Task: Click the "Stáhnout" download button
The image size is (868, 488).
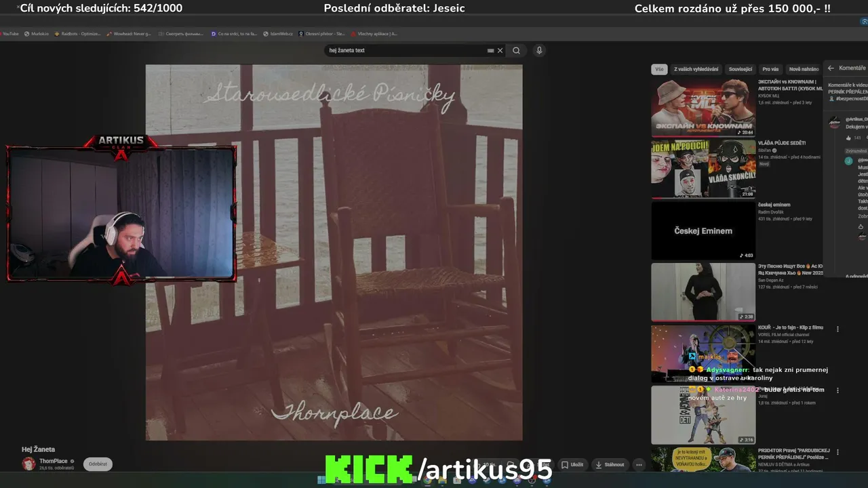Action: click(x=610, y=465)
